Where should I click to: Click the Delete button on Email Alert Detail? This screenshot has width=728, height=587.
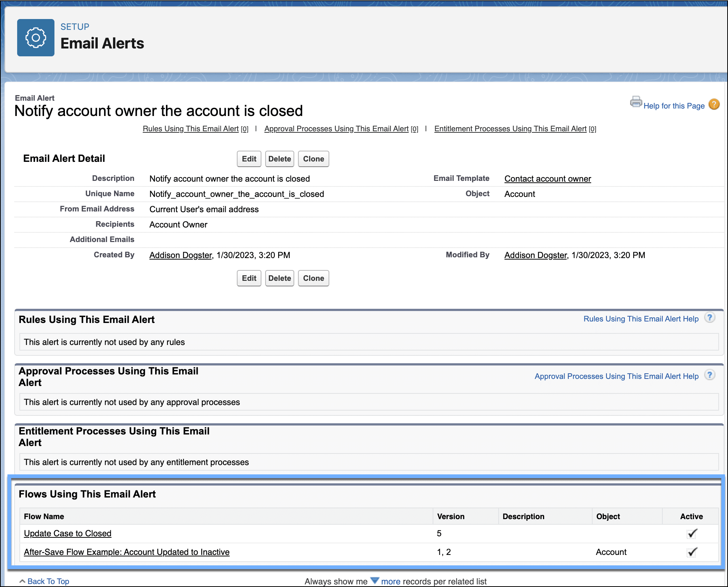point(280,158)
